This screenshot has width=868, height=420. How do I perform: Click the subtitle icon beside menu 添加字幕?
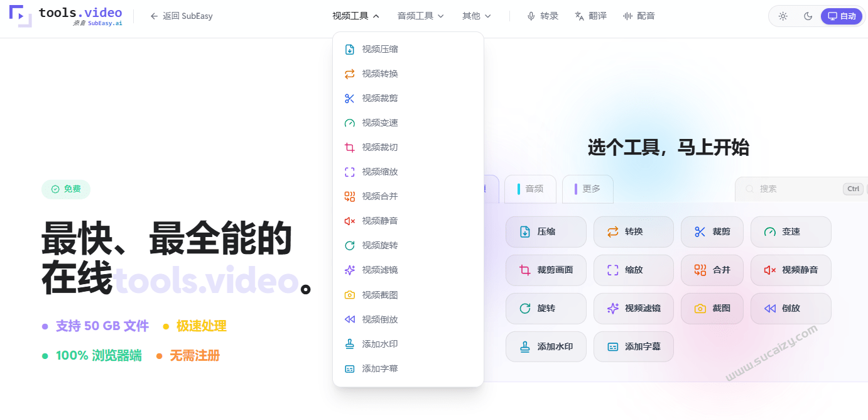point(350,368)
